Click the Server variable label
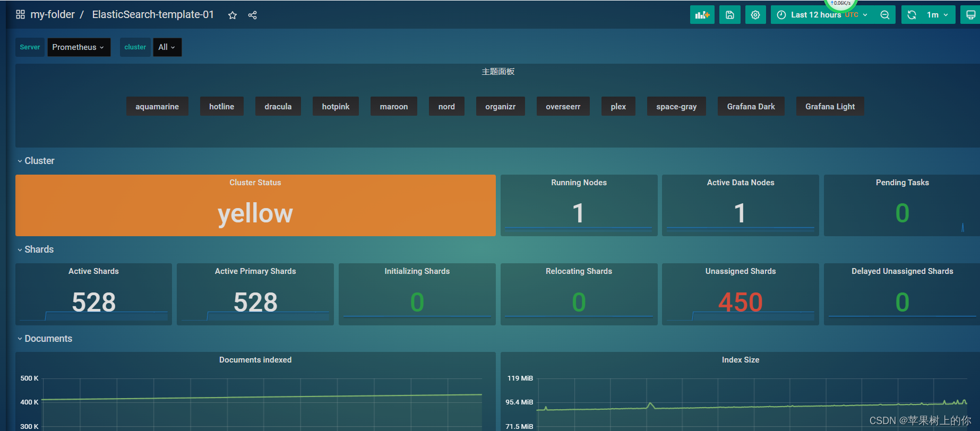This screenshot has width=980, height=431. tap(30, 47)
